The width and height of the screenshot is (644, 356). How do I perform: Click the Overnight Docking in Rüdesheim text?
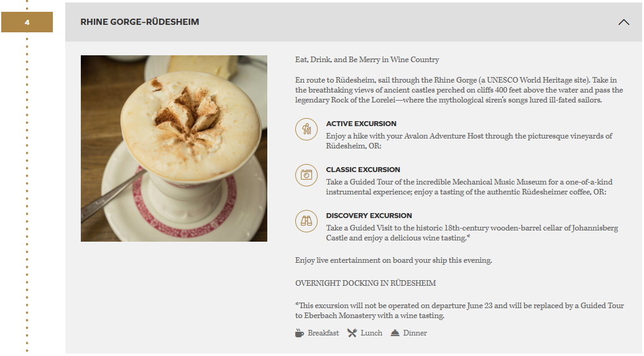click(366, 283)
